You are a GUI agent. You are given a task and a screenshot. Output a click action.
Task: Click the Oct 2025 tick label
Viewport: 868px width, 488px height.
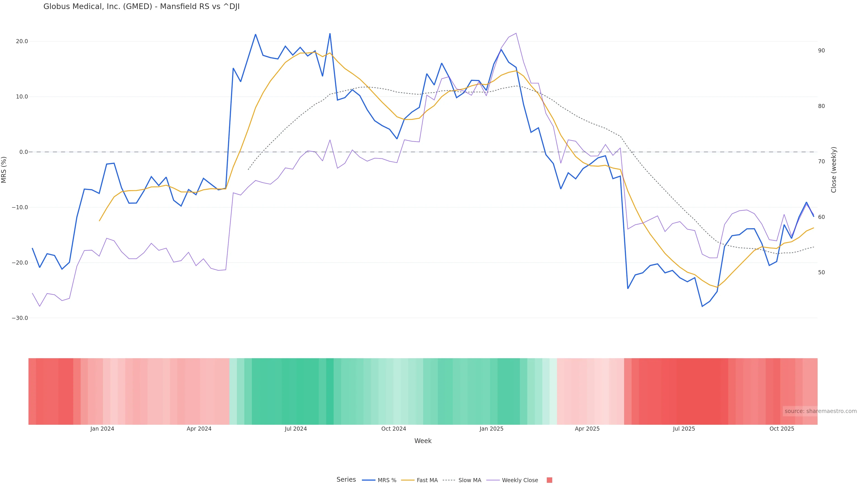point(782,429)
